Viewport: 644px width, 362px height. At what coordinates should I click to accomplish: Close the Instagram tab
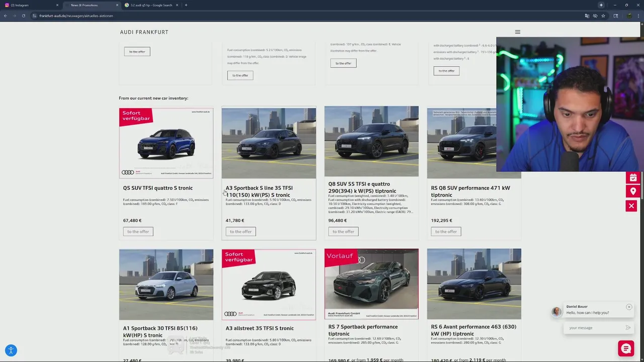coord(57,5)
